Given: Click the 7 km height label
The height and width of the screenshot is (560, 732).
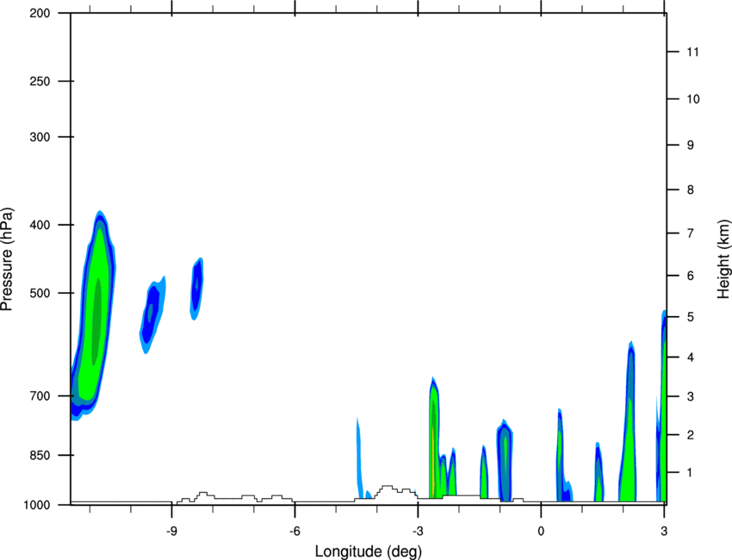Looking at the screenshot, I should [x=691, y=233].
